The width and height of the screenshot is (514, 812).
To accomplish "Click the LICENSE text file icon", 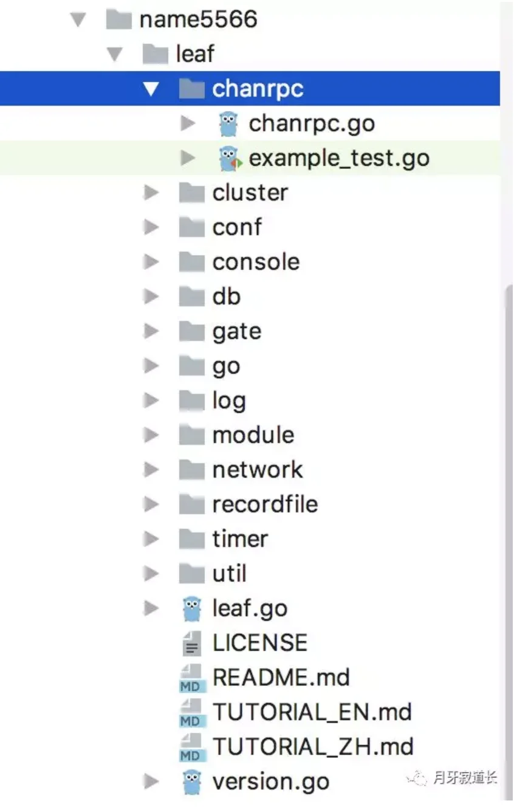I will (192, 644).
